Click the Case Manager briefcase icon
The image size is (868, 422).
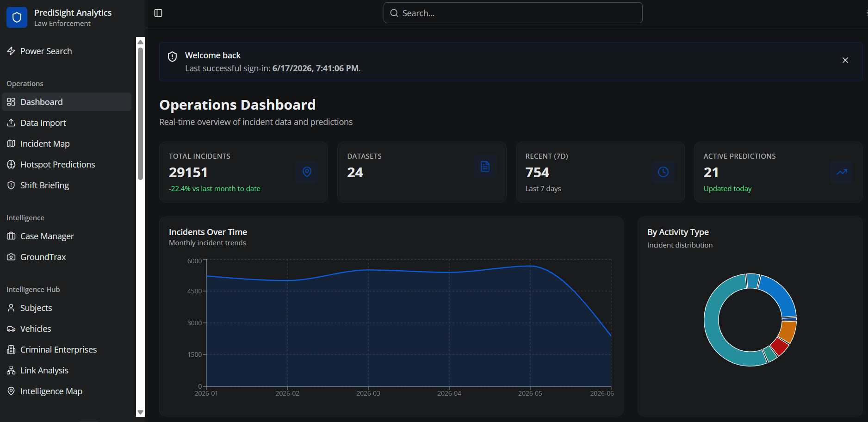point(11,236)
